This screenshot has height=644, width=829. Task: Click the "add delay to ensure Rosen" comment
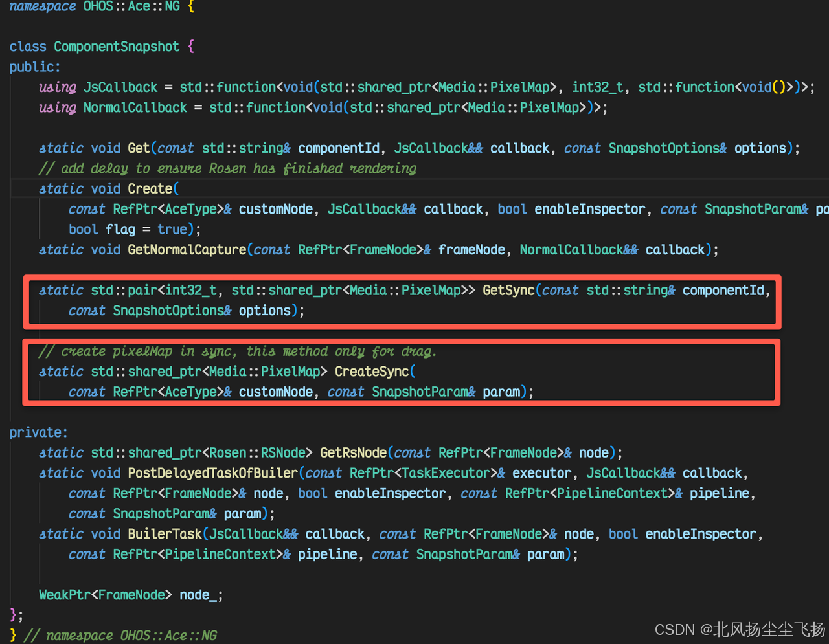(x=227, y=168)
